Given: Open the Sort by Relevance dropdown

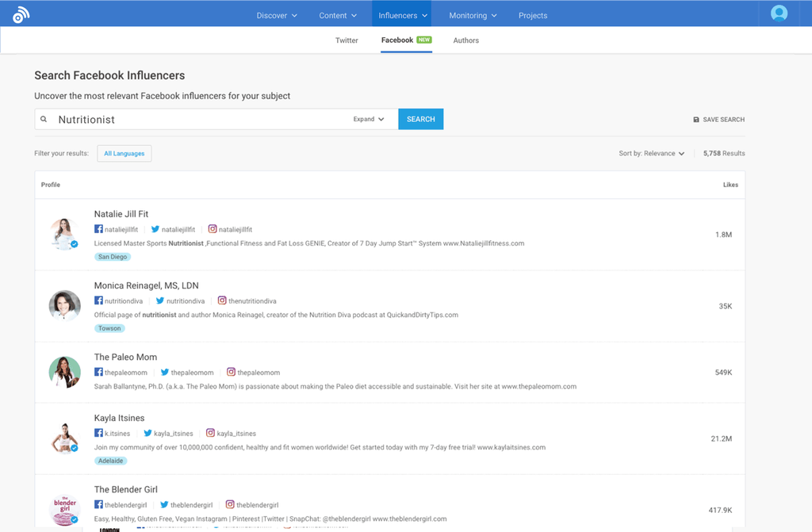Looking at the screenshot, I should point(652,153).
